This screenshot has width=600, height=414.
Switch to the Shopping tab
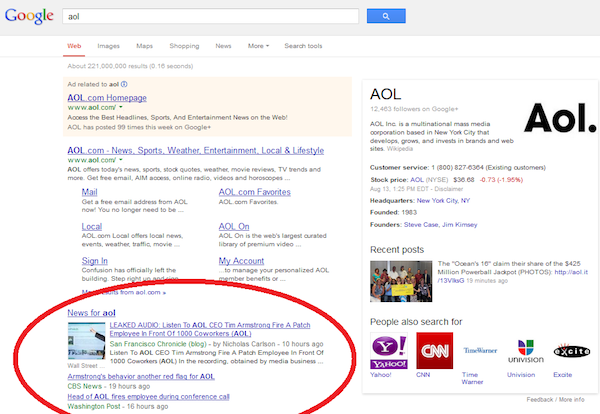click(x=184, y=46)
